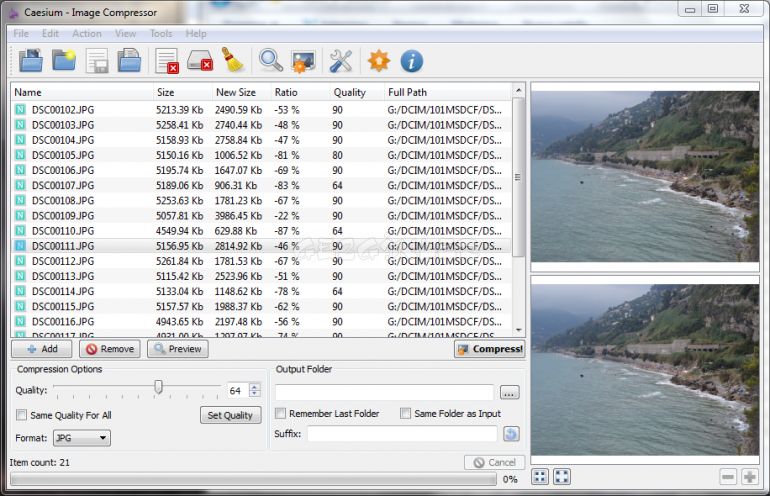Image resolution: width=770 pixels, height=496 pixels.
Task: Open Settings via wrench and screwdriver icon
Action: click(341, 61)
